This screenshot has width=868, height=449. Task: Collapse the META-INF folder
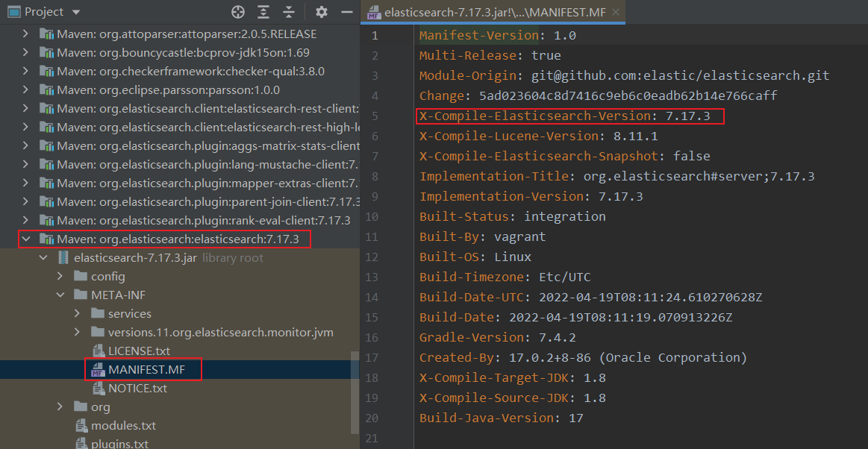(61, 295)
